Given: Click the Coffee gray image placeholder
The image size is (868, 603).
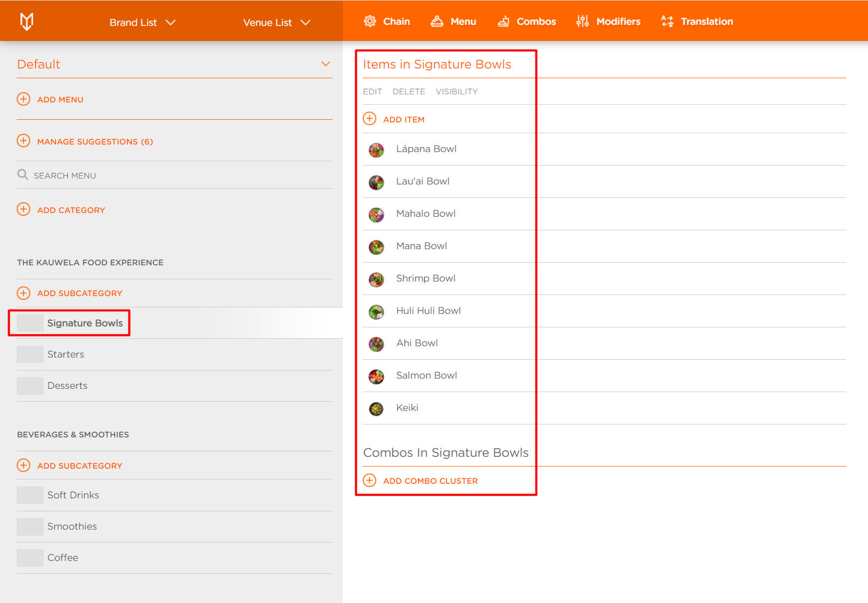Looking at the screenshot, I should (30, 558).
